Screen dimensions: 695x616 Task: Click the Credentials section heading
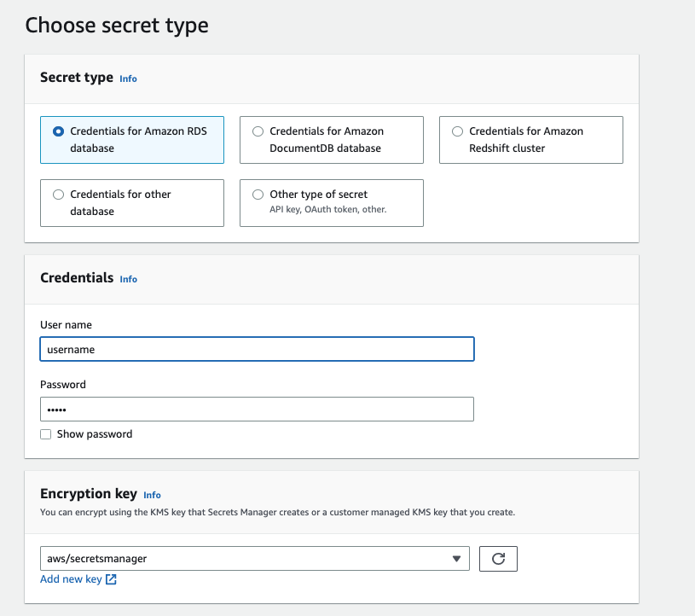(77, 278)
